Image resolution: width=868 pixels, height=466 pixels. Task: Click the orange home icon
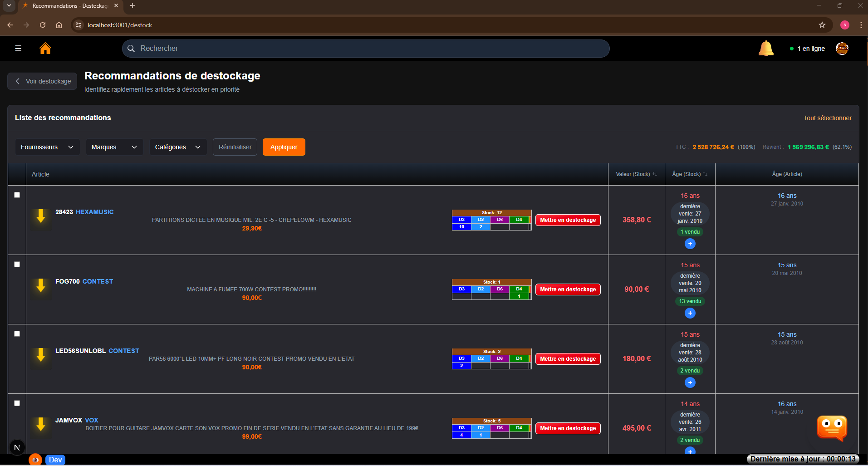(x=45, y=48)
